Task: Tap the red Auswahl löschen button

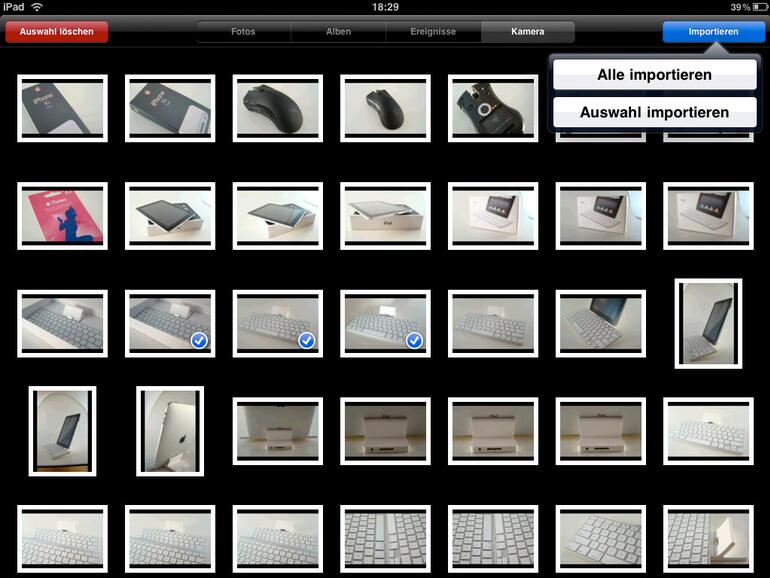Action: tap(56, 31)
